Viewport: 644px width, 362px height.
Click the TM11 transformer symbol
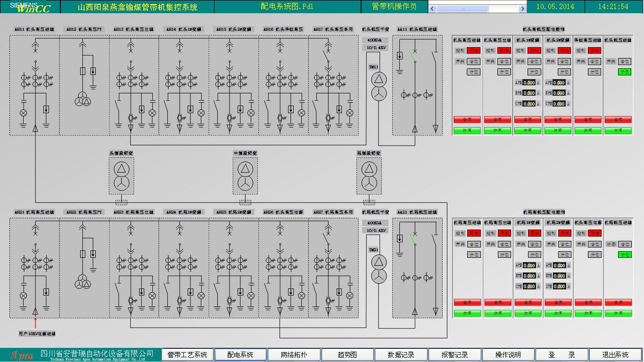pos(377,87)
